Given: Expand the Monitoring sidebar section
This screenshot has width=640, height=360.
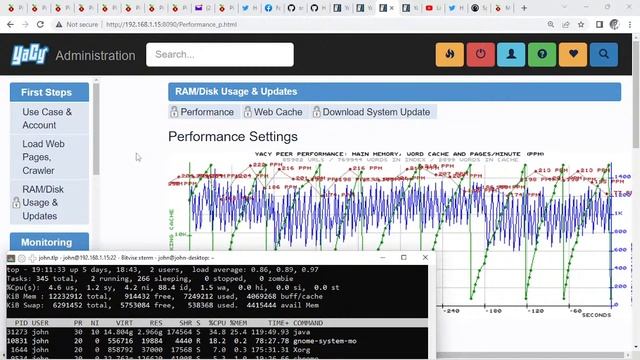Looking at the screenshot, I should coord(49,242).
